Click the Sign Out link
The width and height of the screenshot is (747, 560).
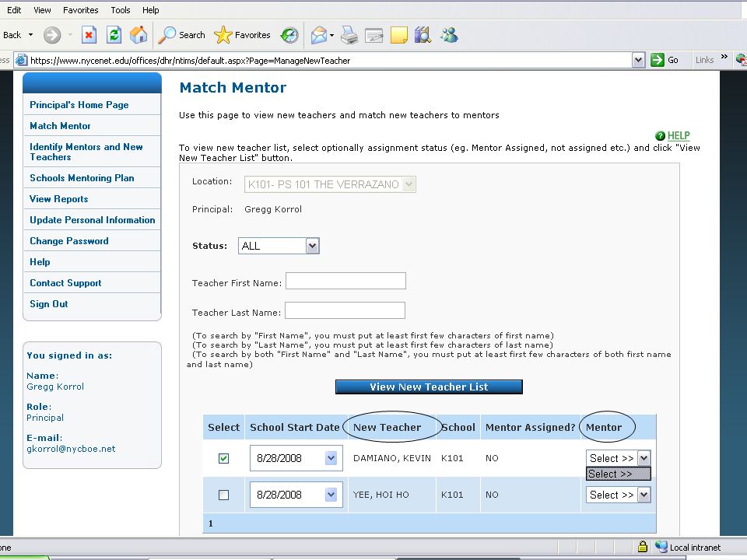(x=49, y=303)
